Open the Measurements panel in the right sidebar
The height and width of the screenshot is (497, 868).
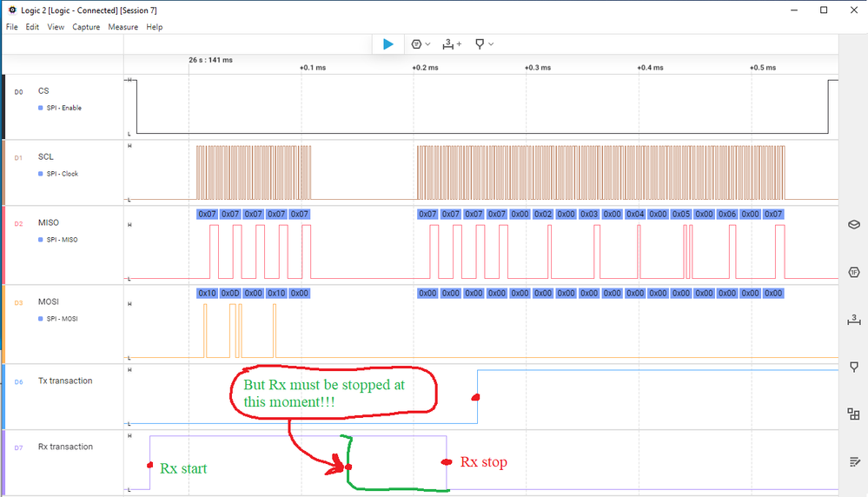coord(854,320)
